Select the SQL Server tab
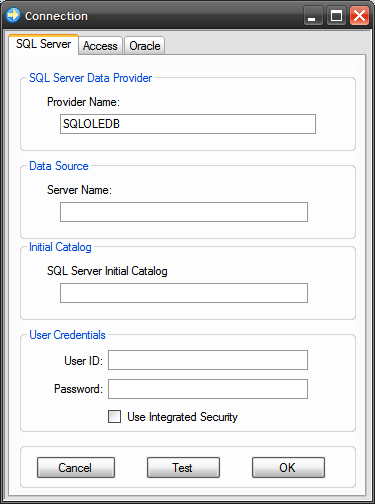The image size is (375, 504). [x=43, y=44]
